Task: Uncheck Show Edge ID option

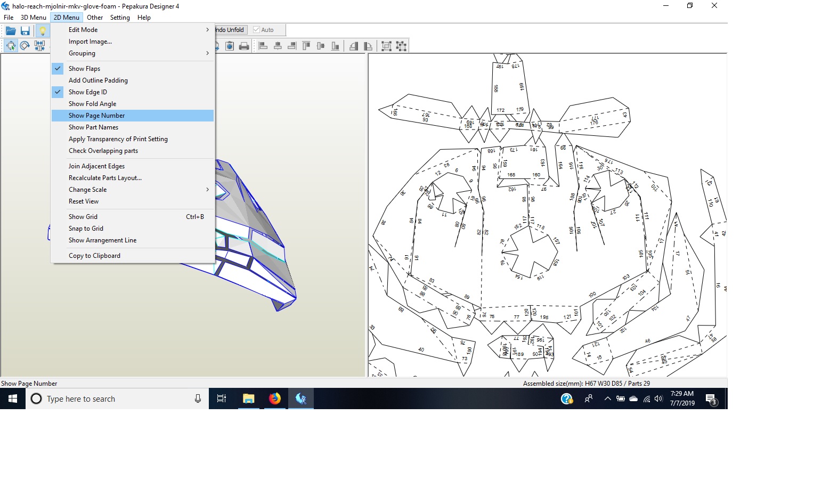Action: 133,92
